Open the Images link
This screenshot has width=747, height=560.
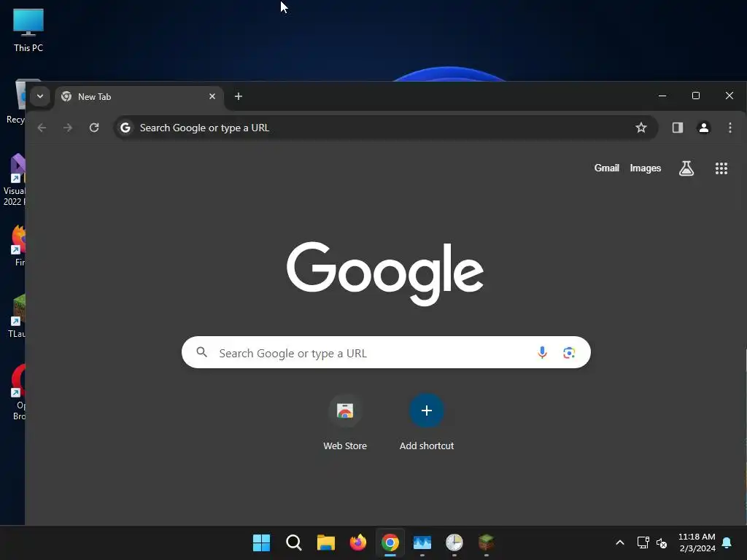pyautogui.click(x=645, y=168)
